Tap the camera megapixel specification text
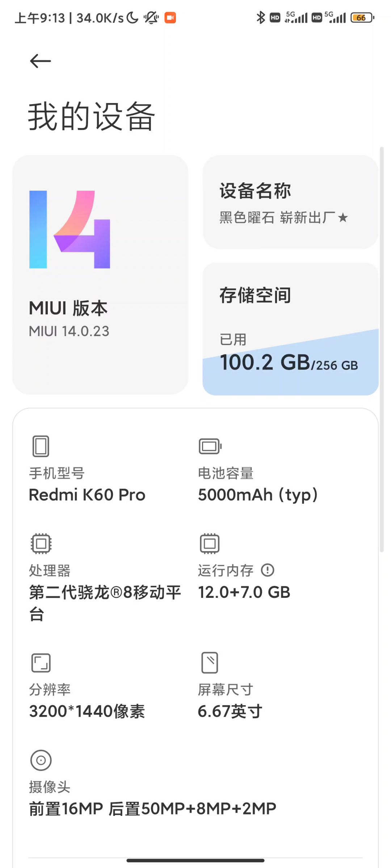Image resolution: width=391 pixels, height=868 pixels. point(152,809)
